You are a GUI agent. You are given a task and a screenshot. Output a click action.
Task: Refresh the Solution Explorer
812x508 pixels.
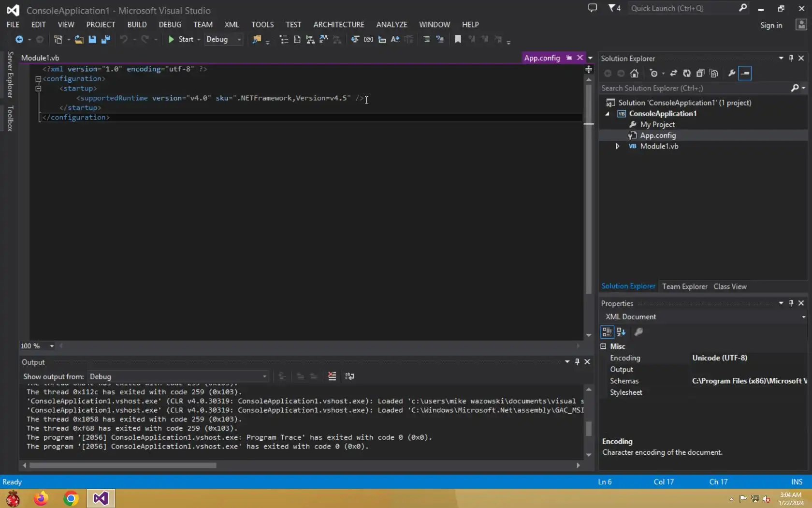click(x=687, y=73)
